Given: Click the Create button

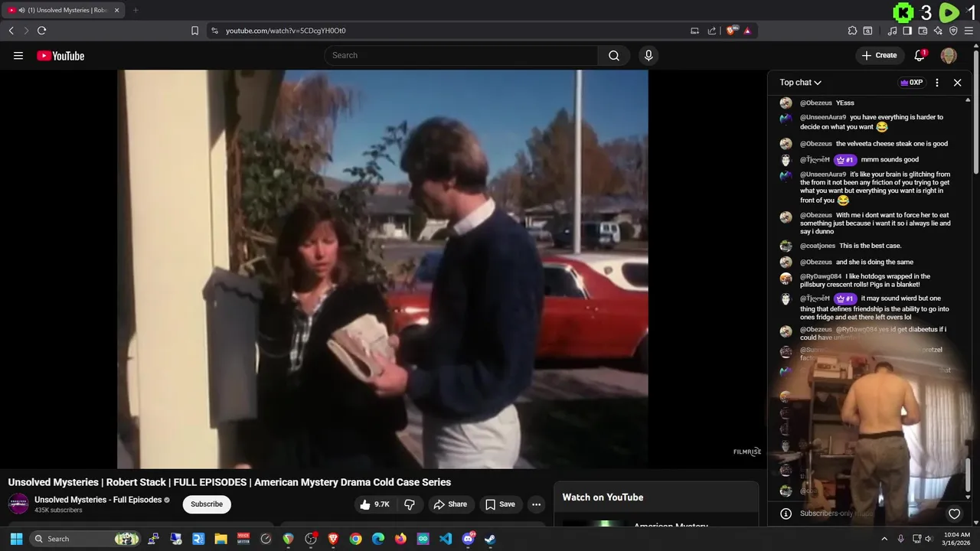Looking at the screenshot, I should (x=879, y=55).
